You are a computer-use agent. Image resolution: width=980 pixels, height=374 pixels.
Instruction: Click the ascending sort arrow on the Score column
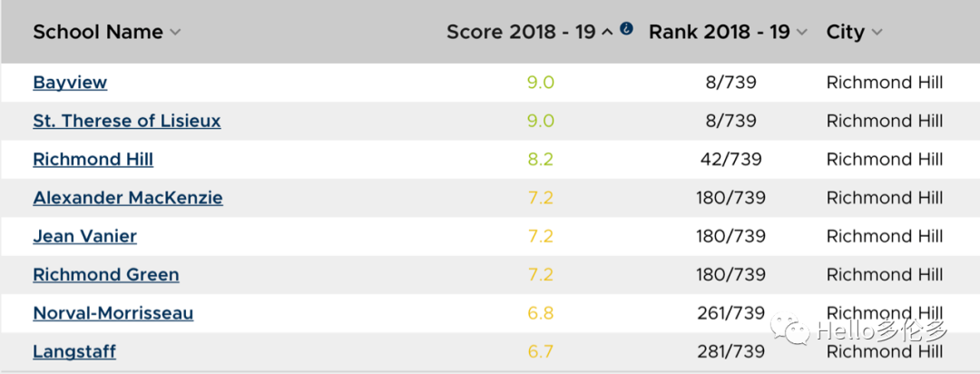(608, 32)
